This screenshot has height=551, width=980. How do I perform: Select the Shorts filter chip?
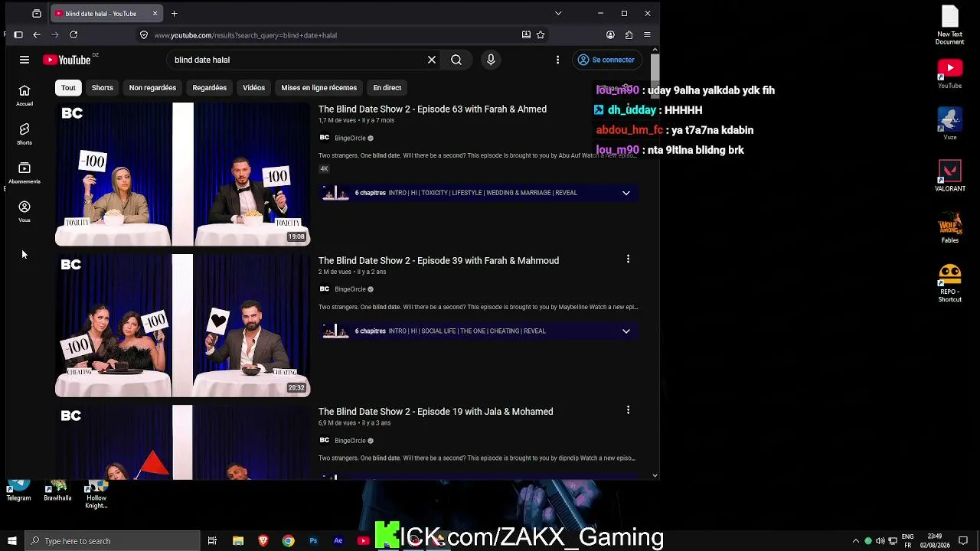[103, 87]
